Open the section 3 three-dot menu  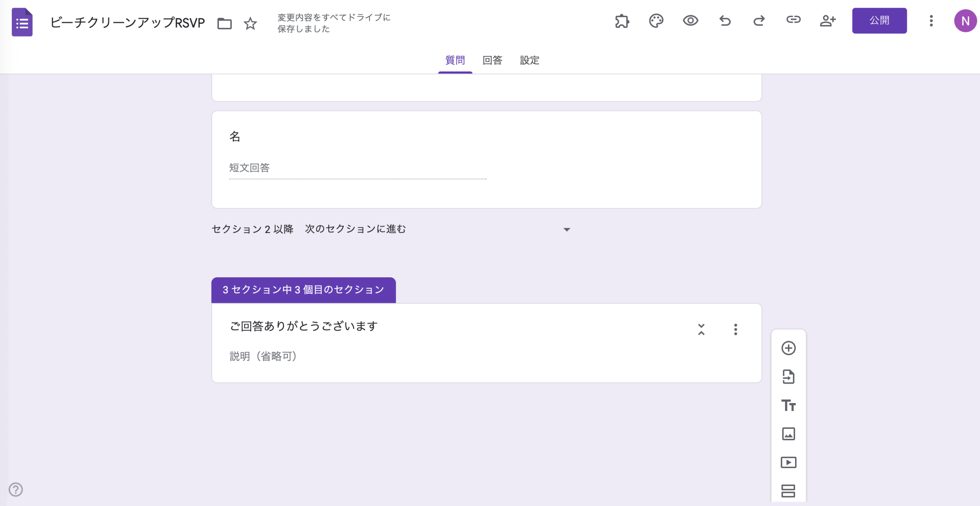pyautogui.click(x=735, y=329)
